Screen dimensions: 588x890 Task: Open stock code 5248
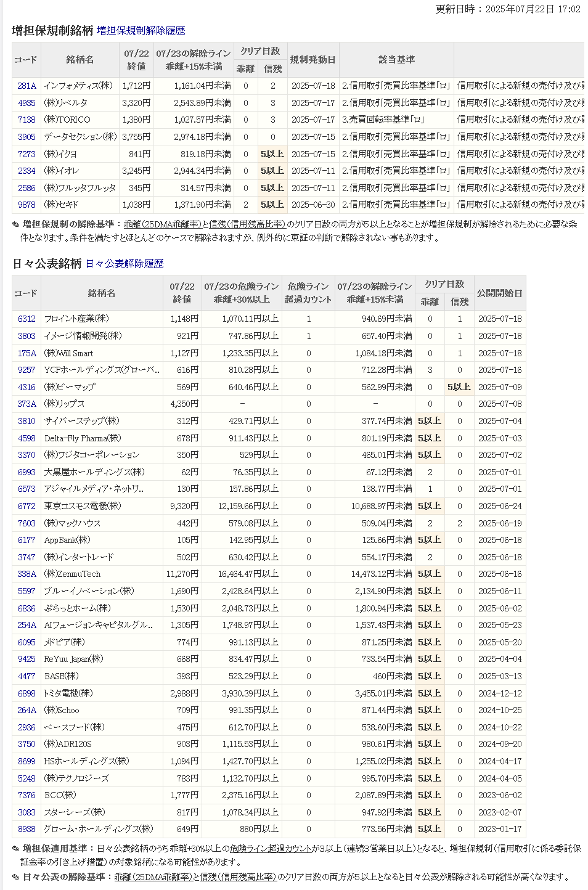pyautogui.click(x=27, y=778)
